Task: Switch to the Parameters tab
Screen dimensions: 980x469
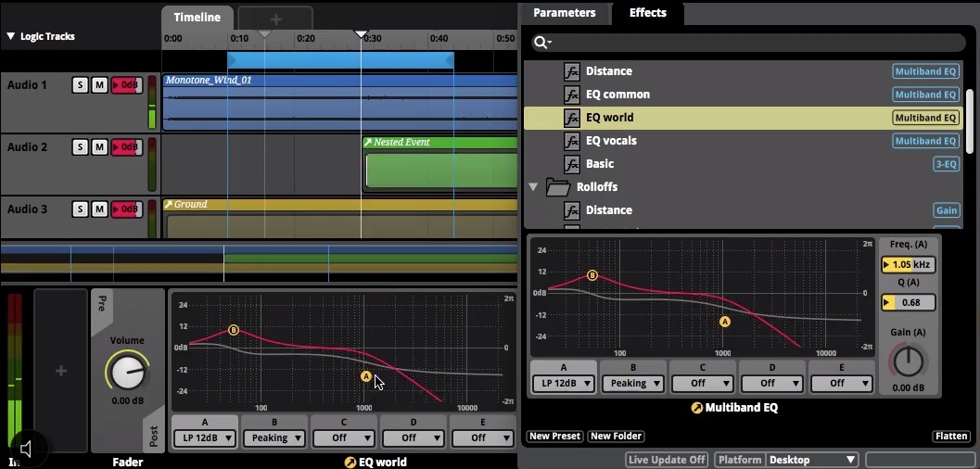Action: (565, 13)
